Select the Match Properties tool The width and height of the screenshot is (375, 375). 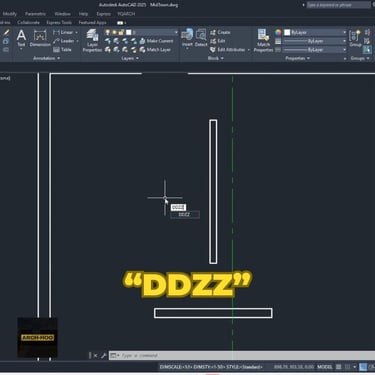(x=263, y=40)
